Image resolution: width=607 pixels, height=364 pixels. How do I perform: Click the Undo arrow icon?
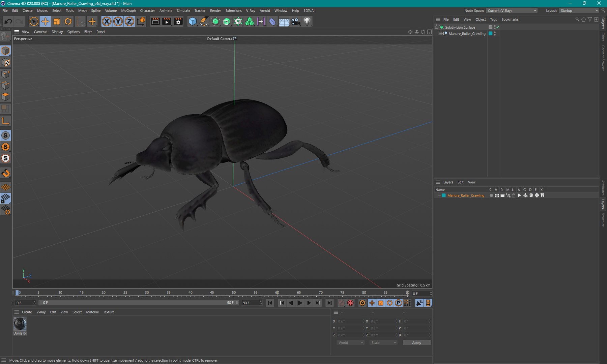pos(8,22)
